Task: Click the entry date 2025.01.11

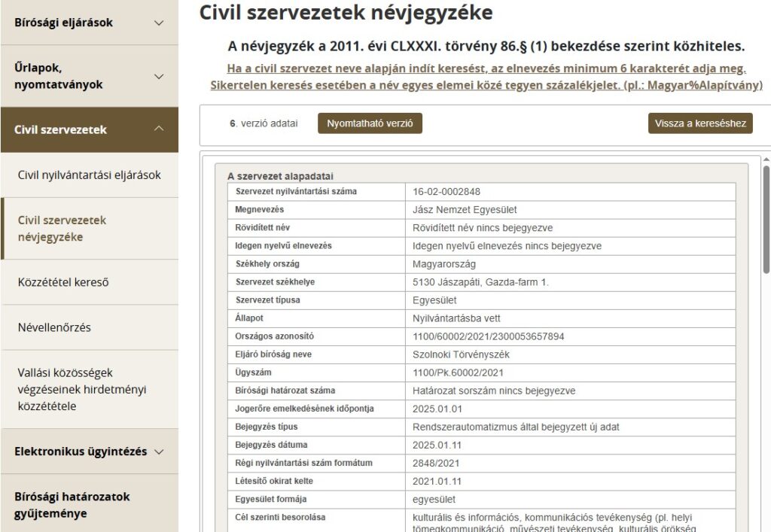Action: [437, 445]
